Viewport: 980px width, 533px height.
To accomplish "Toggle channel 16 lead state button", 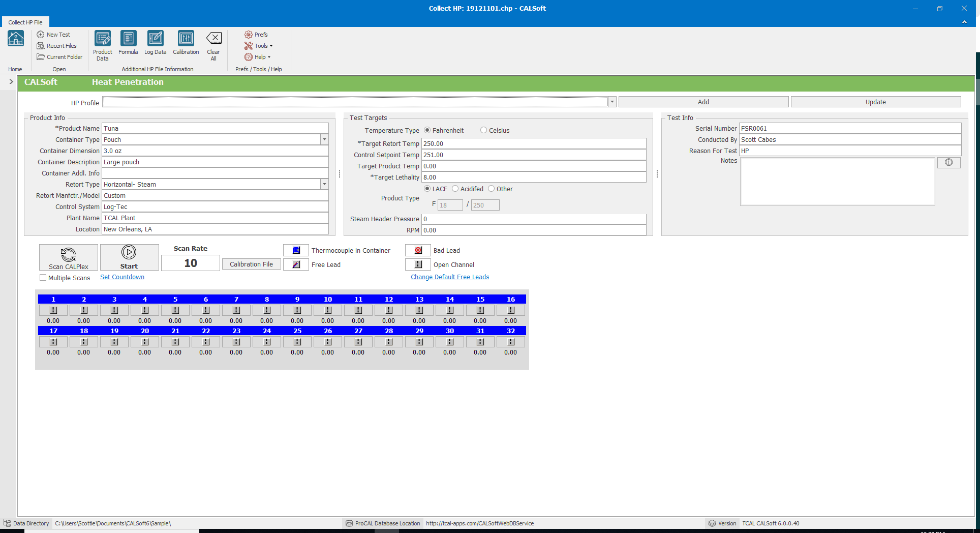I will pos(511,310).
